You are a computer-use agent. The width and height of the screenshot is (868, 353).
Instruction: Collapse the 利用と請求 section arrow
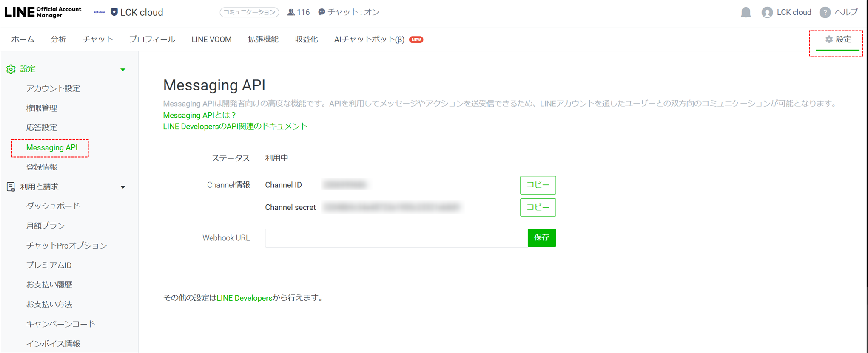click(123, 187)
